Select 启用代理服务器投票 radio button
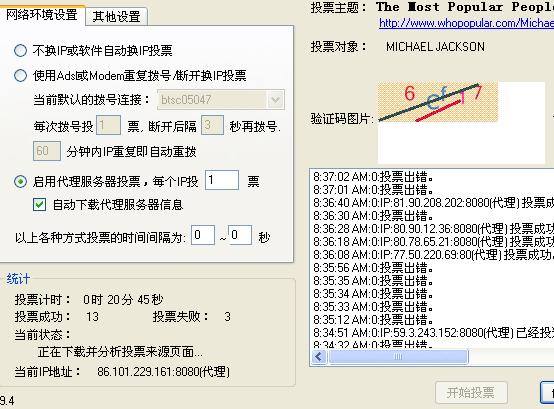Screen dimensions: 554x409 20,182
